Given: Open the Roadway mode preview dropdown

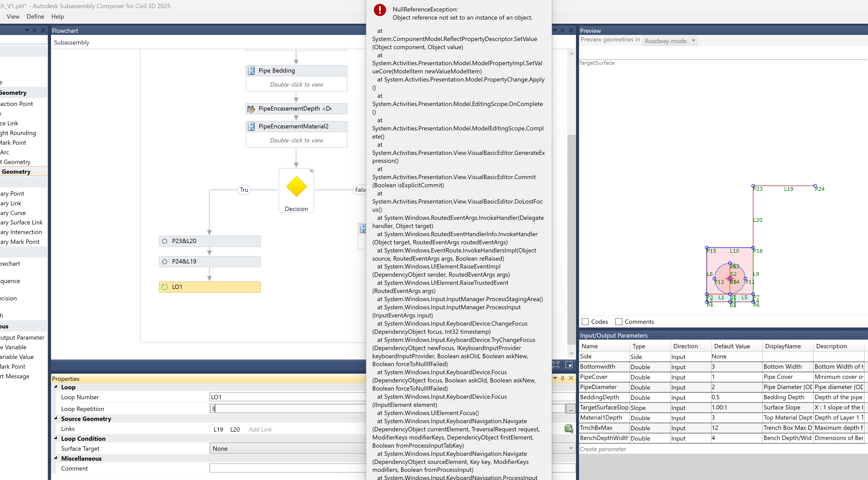Looking at the screenshot, I should pyautogui.click(x=669, y=41).
